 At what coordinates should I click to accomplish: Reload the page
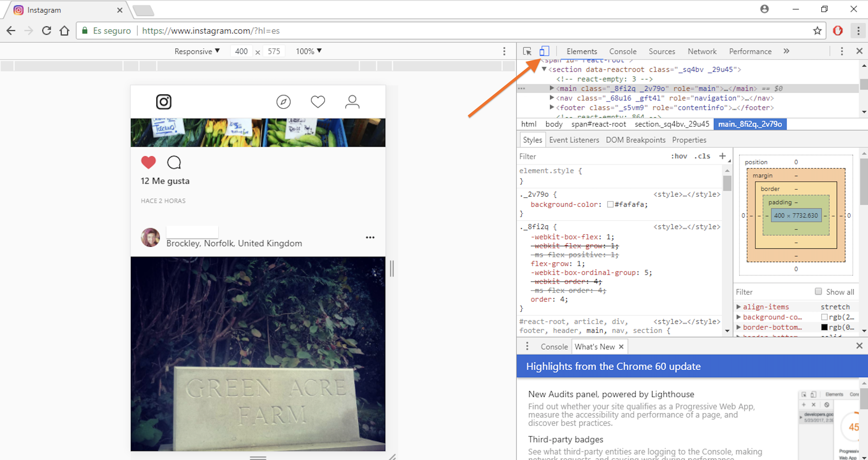tap(47, 31)
